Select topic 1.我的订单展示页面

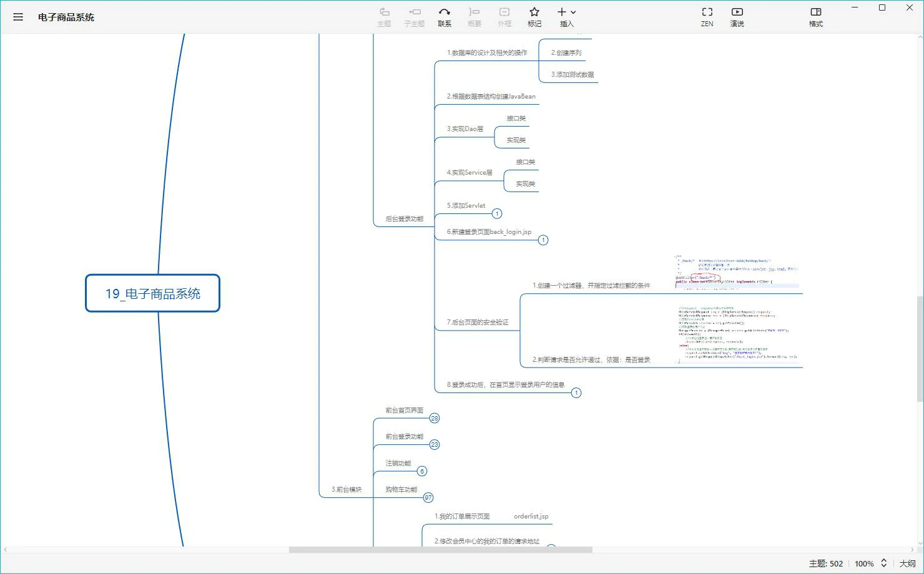[x=462, y=517]
